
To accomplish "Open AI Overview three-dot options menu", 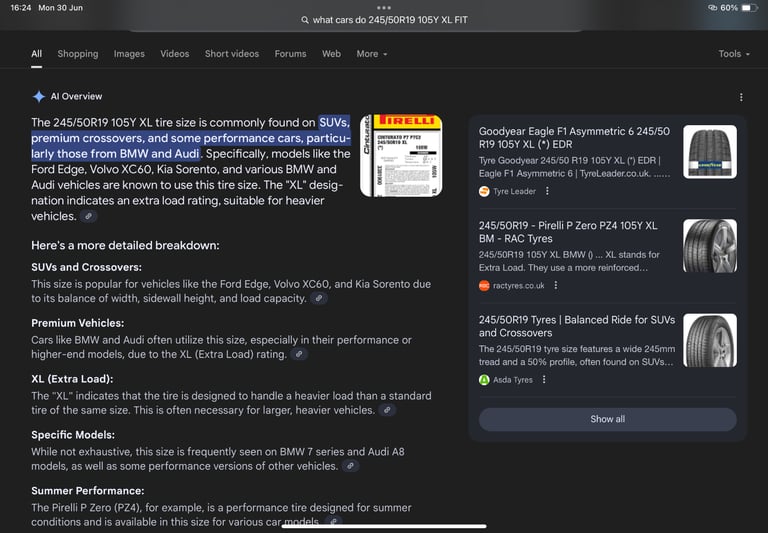I will click(741, 97).
